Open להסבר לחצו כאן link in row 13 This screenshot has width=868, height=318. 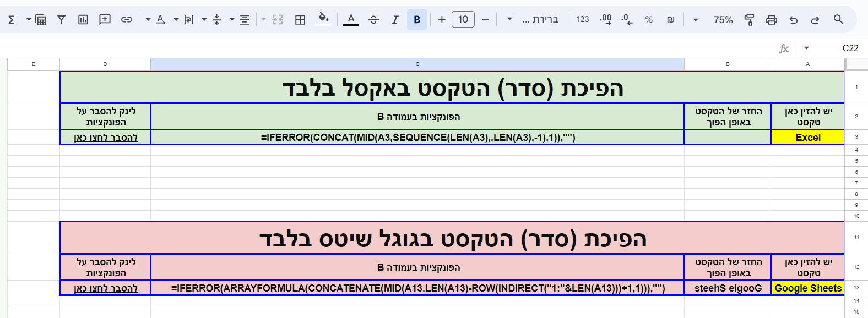106,288
